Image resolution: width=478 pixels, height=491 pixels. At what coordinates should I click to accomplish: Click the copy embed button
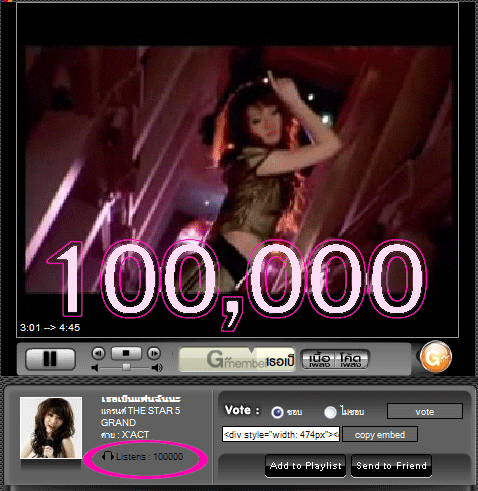tap(380, 434)
